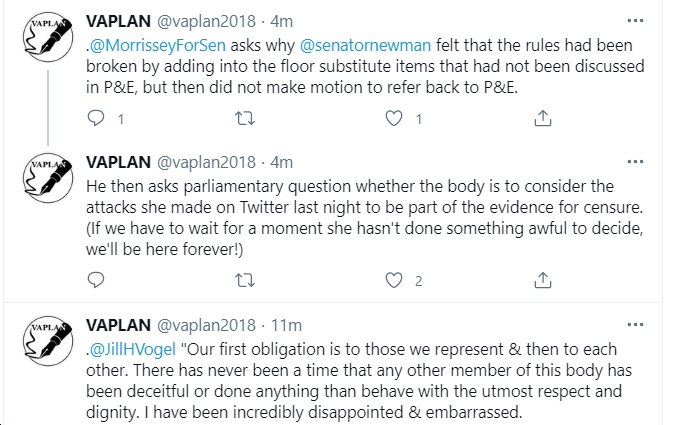This screenshot has height=425, width=675.
Task: Click VAPLAN avatar on first tweet
Action: pos(48,37)
